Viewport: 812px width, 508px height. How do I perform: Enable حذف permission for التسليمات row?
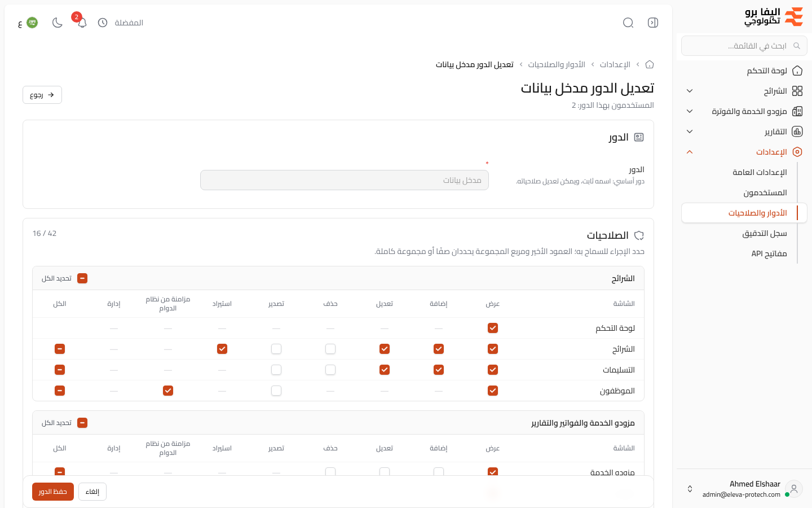(330, 370)
